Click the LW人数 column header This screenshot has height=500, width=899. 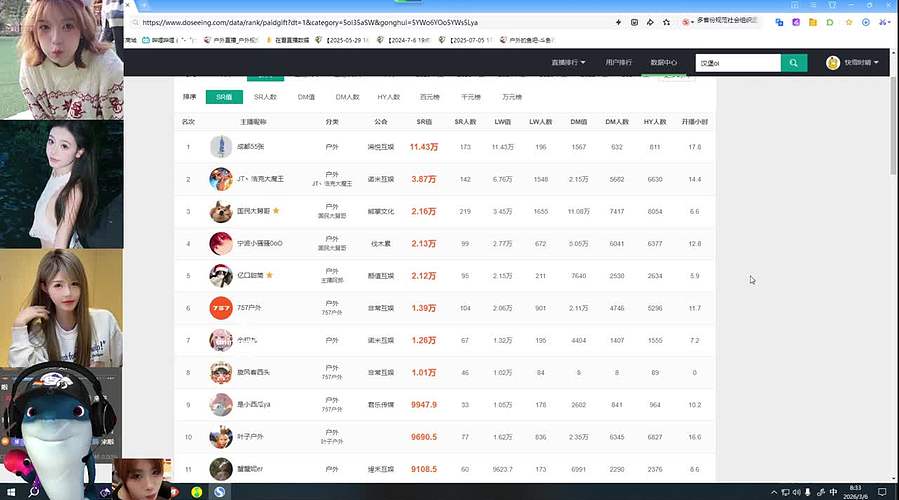click(541, 122)
